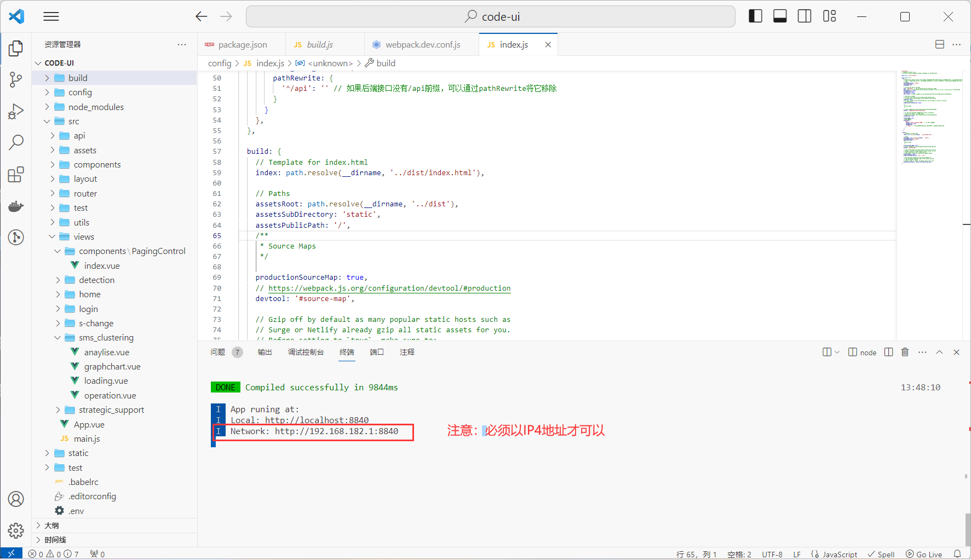Screen dimensions: 971x560
Task: Close the terminal panel
Action: pyautogui.click(x=957, y=352)
